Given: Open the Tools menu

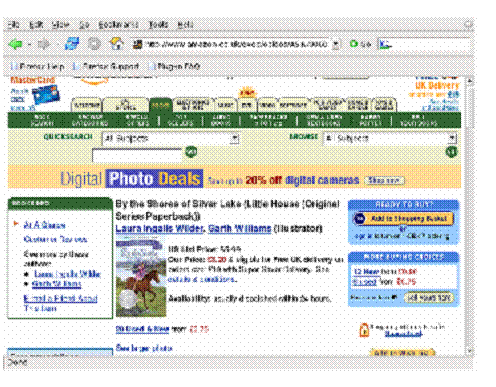Looking at the screenshot, I should coord(158,25).
